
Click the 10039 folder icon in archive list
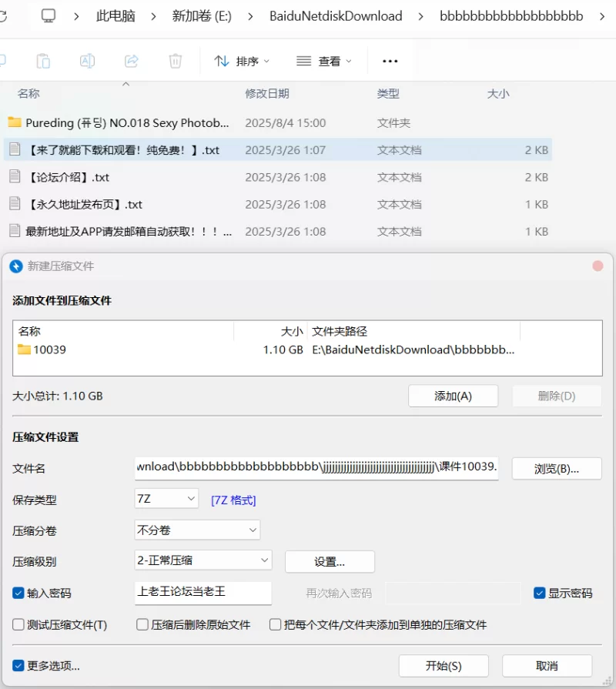point(24,350)
